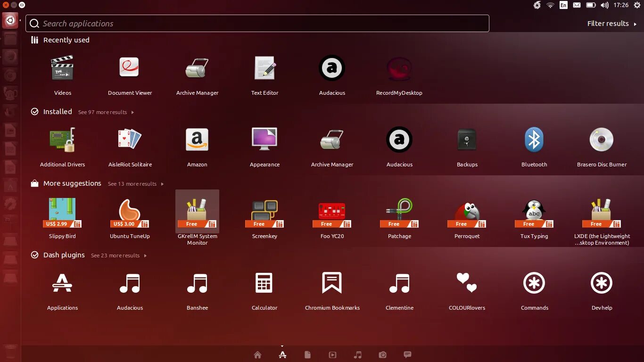Open Audacious under Recently used
644x362 pixels.
tap(332, 74)
